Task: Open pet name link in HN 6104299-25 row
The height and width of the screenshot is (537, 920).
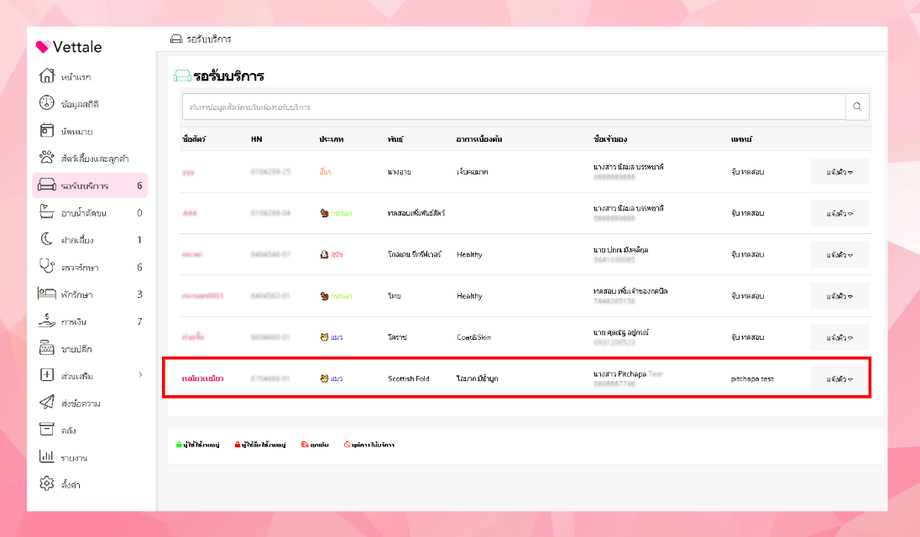Action: pos(188,173)
